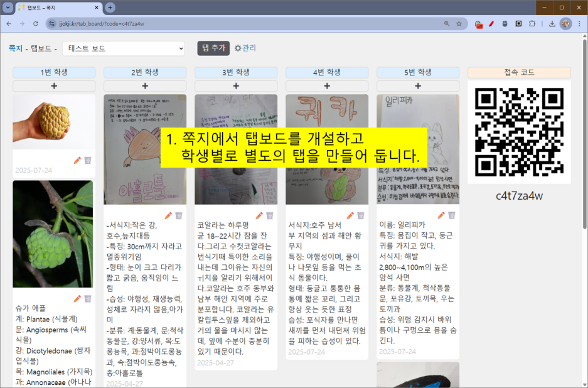The image size is (588, 388).
Task: Add a card under 3번 학생
Action: (236, 86)
